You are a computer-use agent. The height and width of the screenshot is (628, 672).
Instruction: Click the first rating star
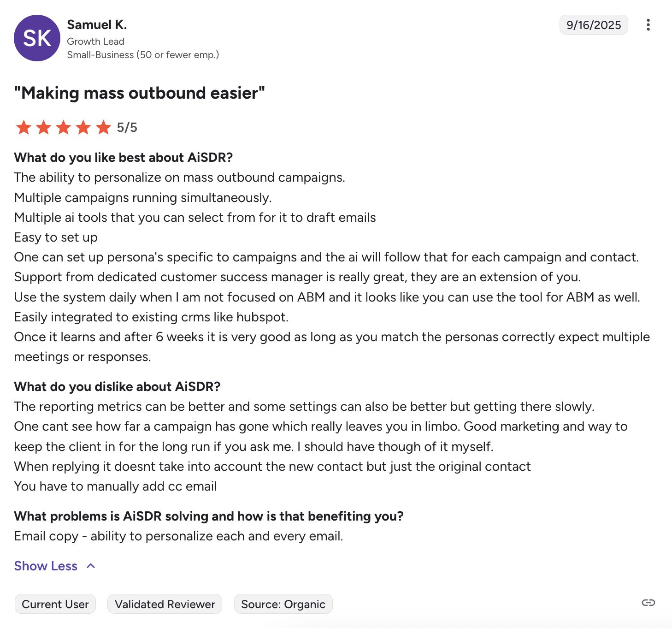click(24, 127)
